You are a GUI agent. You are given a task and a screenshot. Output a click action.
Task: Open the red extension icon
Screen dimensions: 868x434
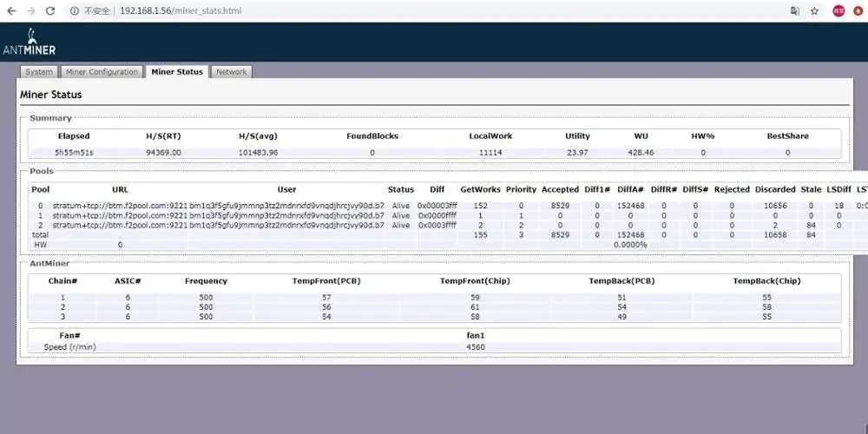(x=858, y=11)
